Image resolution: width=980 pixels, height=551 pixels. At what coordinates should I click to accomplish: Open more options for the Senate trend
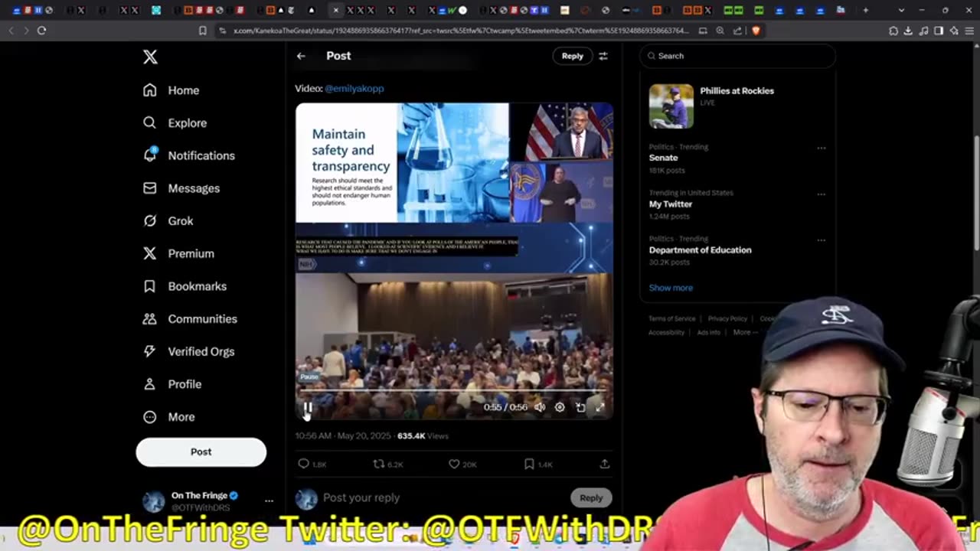click(x=821, y=148)
